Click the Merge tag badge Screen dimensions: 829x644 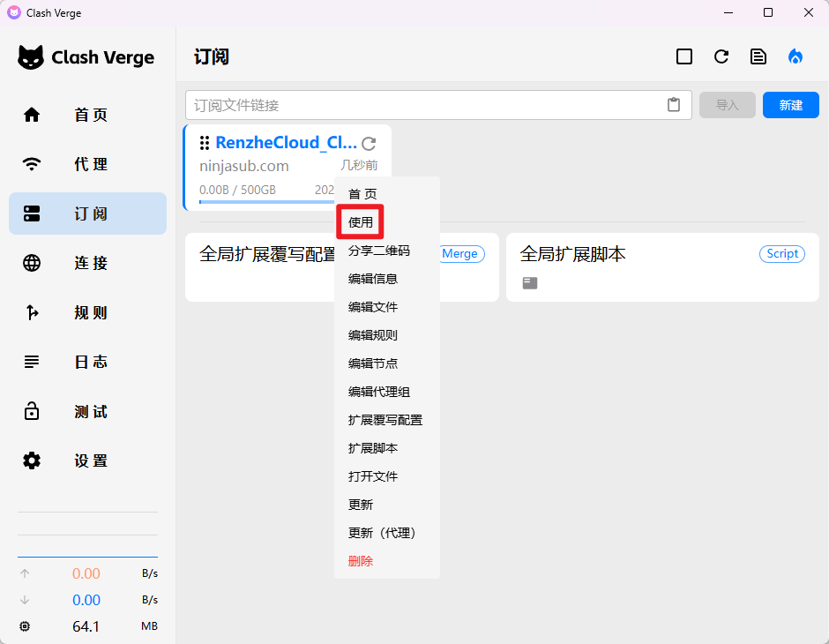(x=461, y=254)
